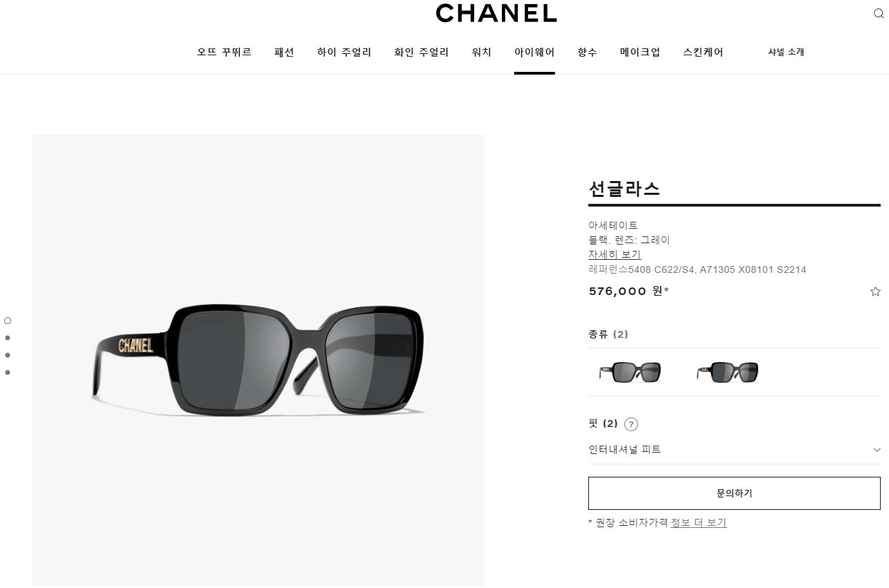Select the first image indicator dot

8,321
